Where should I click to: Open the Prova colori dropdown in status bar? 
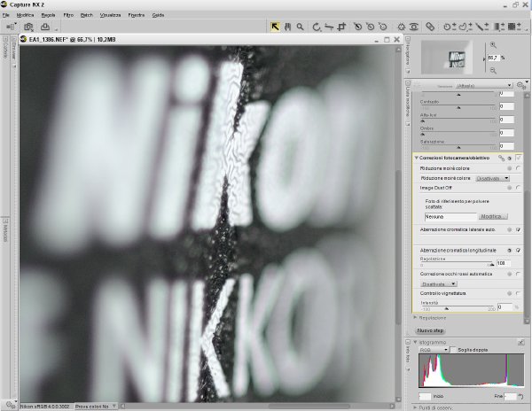96,406
